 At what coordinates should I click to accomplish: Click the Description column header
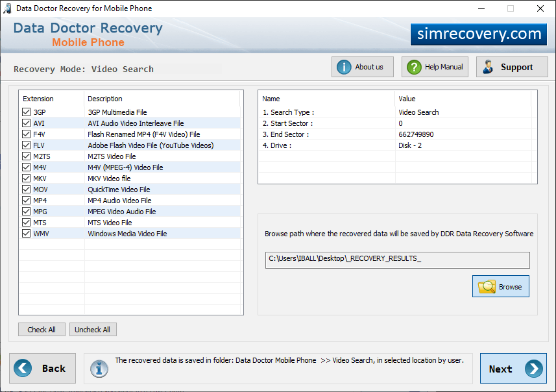162,99
